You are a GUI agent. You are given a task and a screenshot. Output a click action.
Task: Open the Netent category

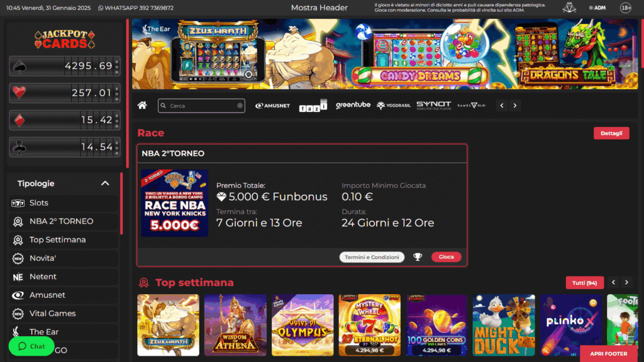click(64, 277)
